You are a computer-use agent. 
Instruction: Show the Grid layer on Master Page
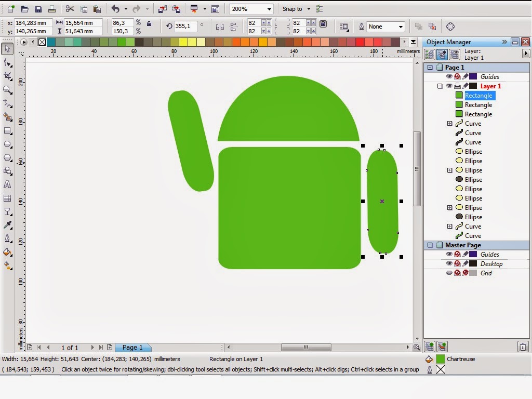(x=450, y=273)
